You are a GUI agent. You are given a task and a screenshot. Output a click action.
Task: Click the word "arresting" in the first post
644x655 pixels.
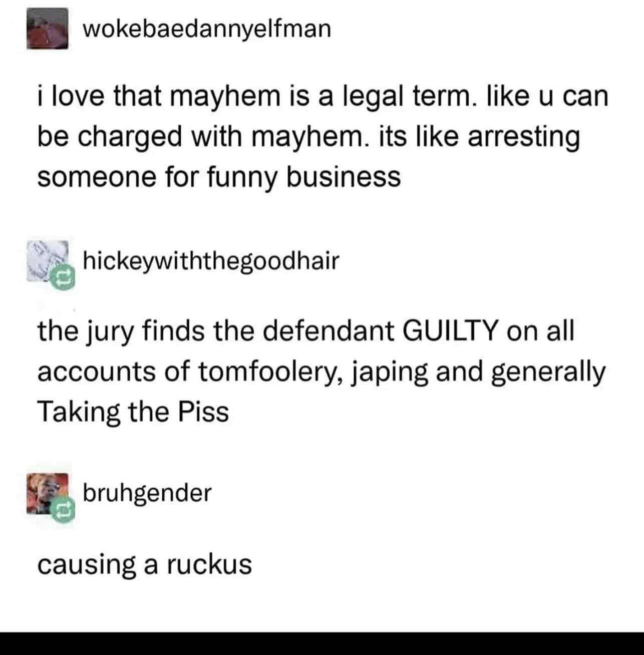click(523, 138)
